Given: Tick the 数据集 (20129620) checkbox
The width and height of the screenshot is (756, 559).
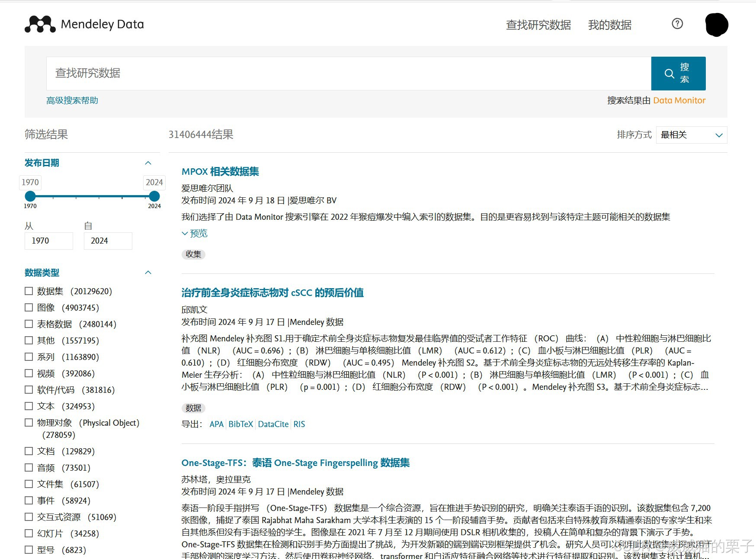Looking at the screenshot, I should (29, 291).
